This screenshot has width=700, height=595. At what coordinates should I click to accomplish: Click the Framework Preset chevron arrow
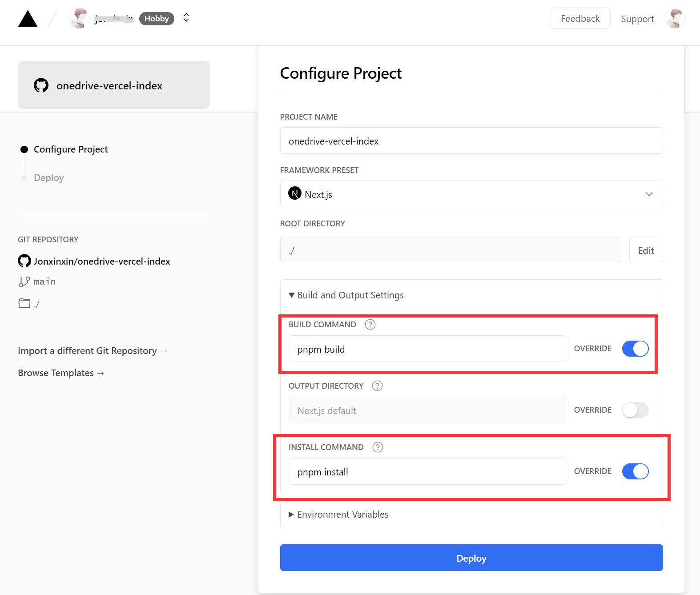(x=649, y=194)
